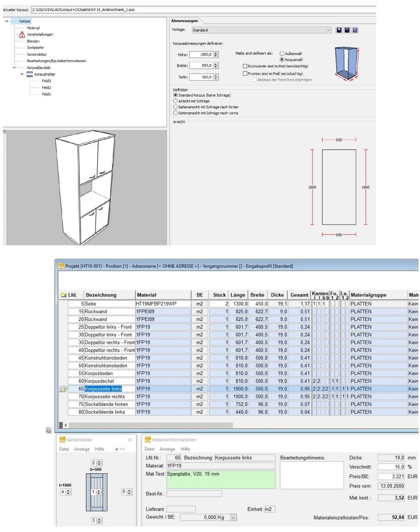Click the Höhe spinner arrows
The width and height of the screenshot is (420, 532).
pos(215,54)
